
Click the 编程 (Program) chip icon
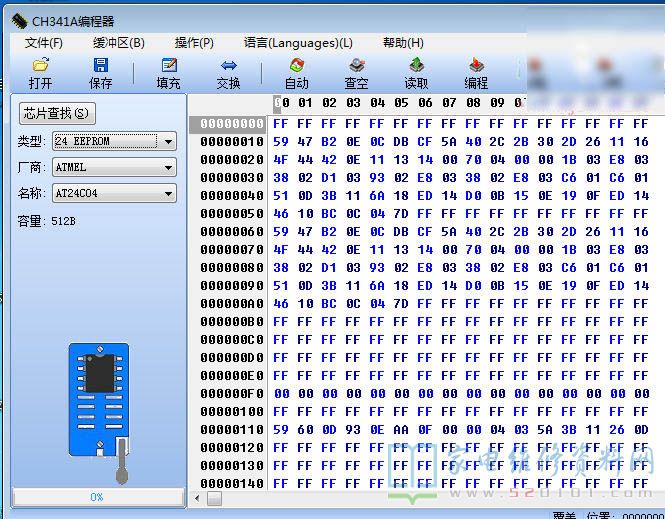tap(476, 66)
